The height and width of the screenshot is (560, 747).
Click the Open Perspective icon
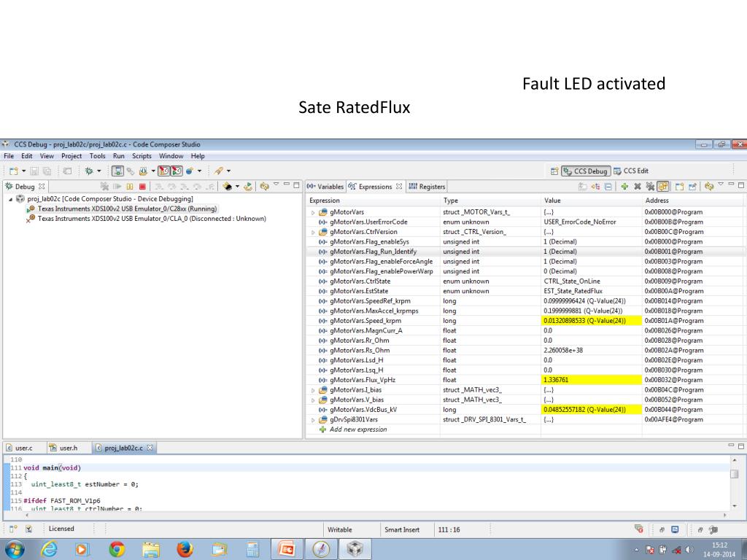(x=554, y=171)
